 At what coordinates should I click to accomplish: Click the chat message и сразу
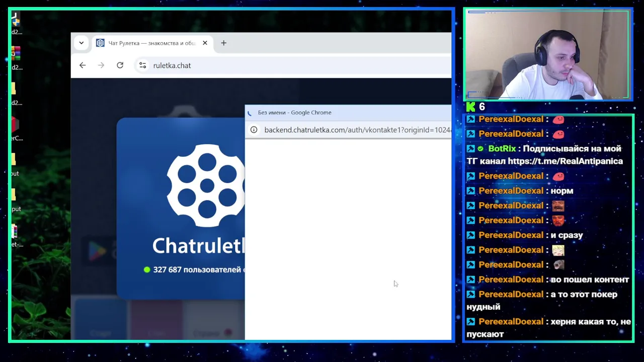[567, 235]
